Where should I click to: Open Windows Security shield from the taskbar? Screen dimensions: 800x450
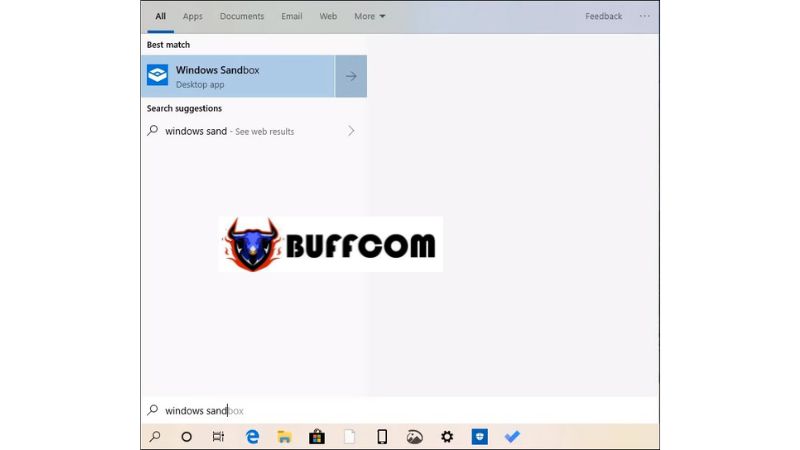(x=480, y=437)
